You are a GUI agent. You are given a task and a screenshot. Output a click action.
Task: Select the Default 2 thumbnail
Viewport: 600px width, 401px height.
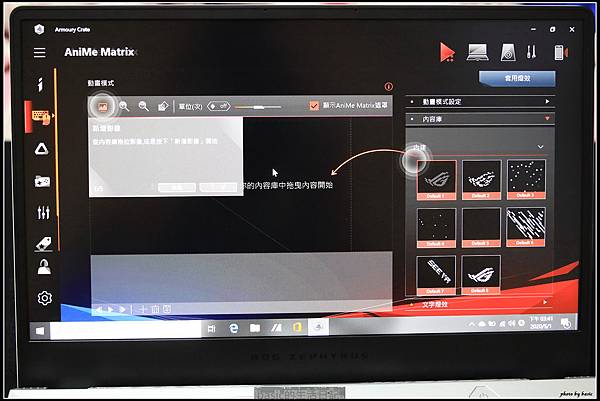coord(481,180)
